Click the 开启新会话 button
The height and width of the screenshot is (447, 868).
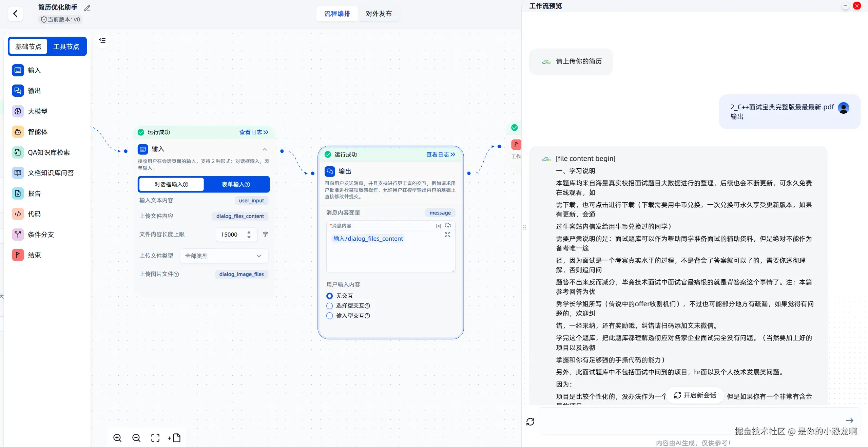point(695,395)
